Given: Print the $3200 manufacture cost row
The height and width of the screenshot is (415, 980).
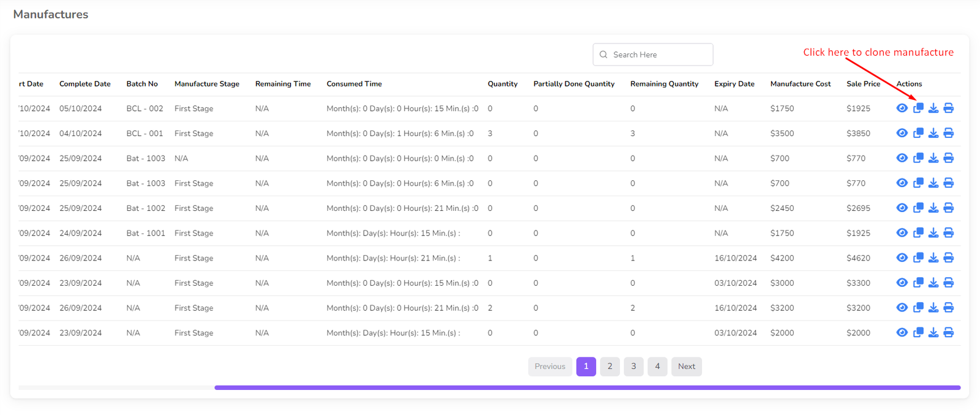Looking at the screenshot, I should pos(948,308).
